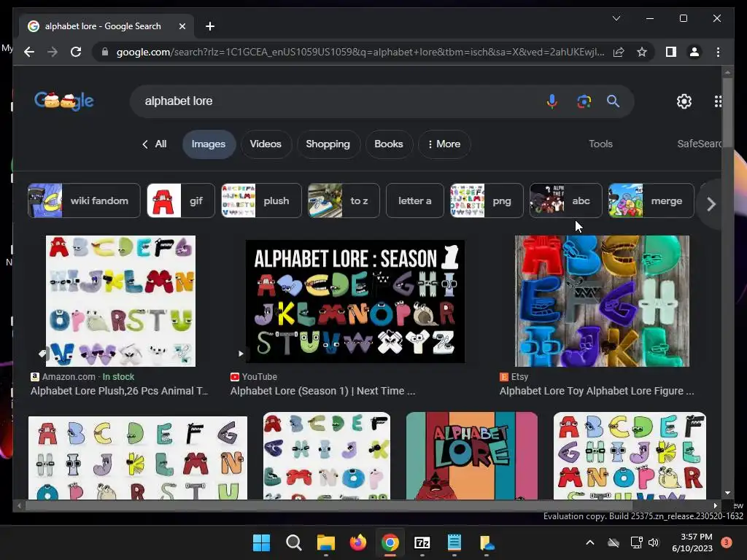This screenshot has width=747, height=560.
Task: Bookmark this page with the star
Action: (x=642, y=52)
